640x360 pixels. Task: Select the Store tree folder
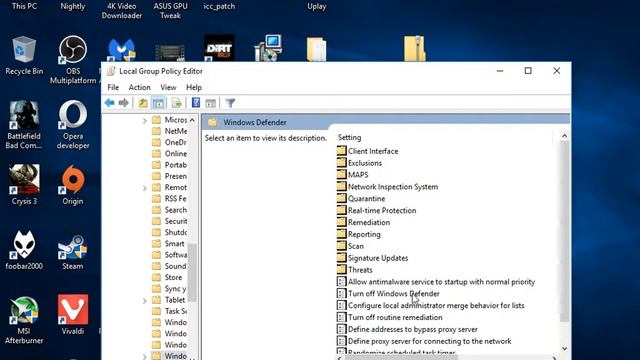[167, 277]
